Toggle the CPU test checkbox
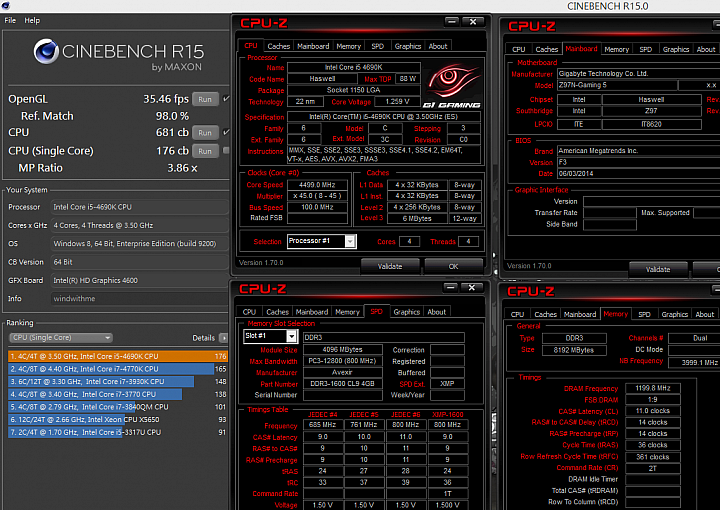Viewport: 720px width, 510px height. pos(226,132)
